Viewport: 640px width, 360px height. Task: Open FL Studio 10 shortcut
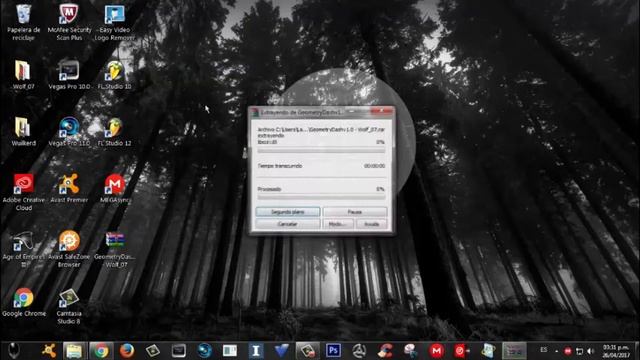pos(115,75)
